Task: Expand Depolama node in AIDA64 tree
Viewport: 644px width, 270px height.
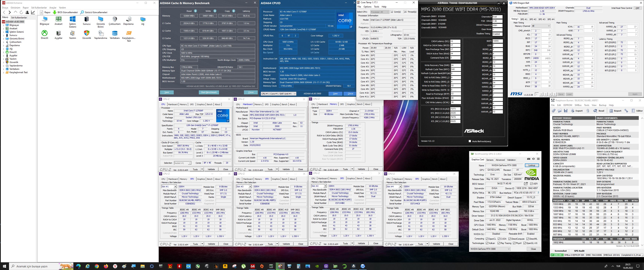Action: 4,45
